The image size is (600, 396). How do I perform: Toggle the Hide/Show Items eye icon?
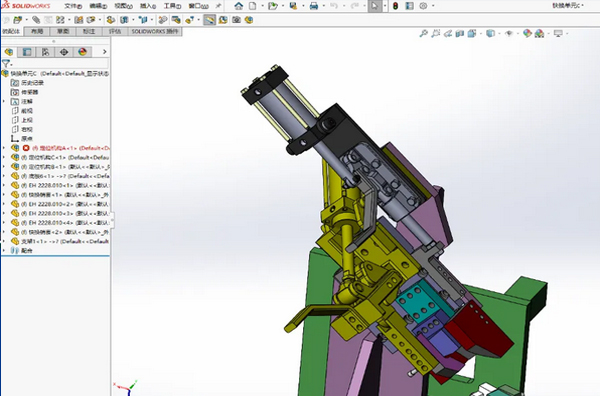(509, 34)
